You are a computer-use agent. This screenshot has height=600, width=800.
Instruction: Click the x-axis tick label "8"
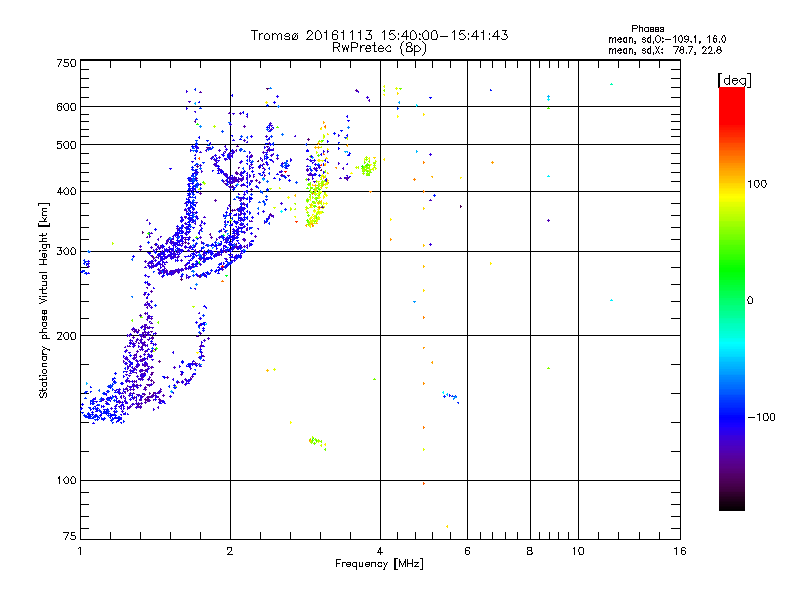pos(530,551)
